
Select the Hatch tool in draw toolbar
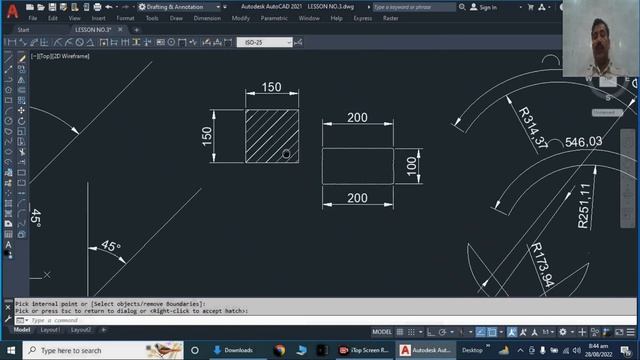(8, 203)
